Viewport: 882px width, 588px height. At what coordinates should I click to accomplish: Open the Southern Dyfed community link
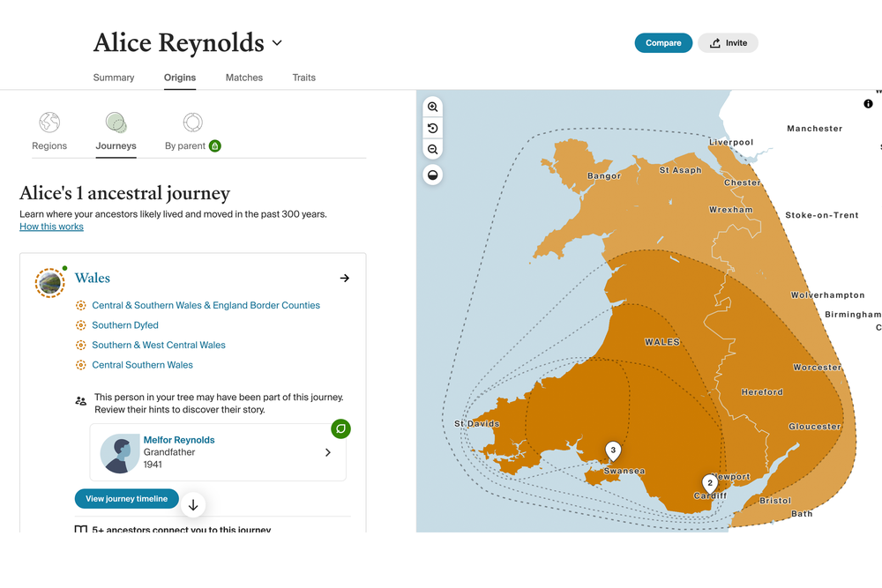click(x=125, y=325)
